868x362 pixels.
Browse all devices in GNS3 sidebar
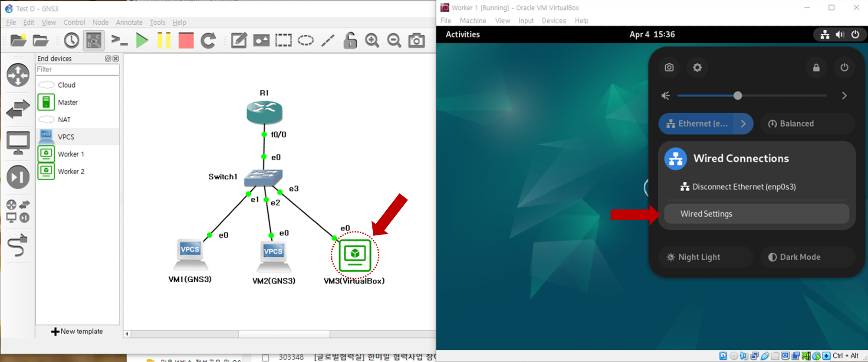(x=18, y=211)
